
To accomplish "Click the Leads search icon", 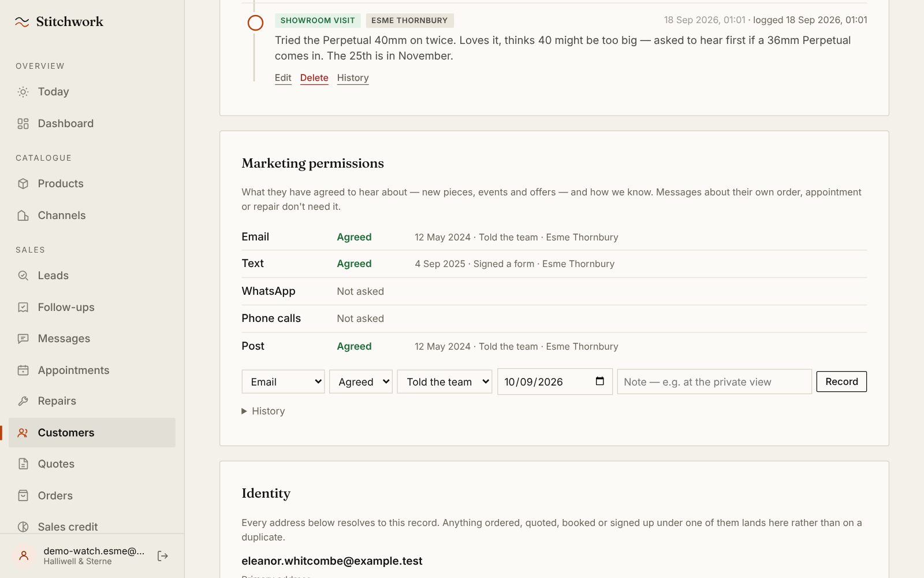I will coord(23,276).
